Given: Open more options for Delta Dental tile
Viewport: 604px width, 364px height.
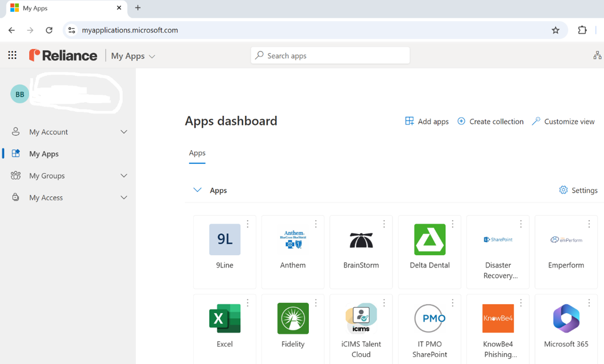Looking at the screenshot, I should (x=452, y=224).
